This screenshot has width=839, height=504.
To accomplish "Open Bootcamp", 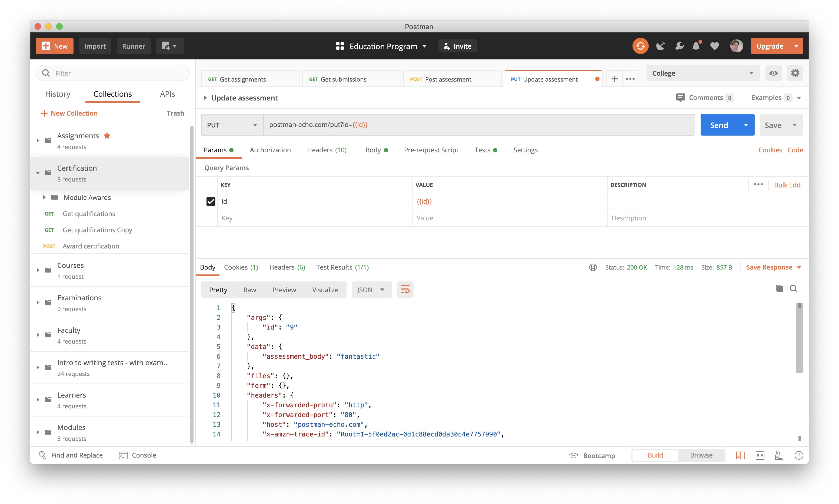I will (592, 455).
